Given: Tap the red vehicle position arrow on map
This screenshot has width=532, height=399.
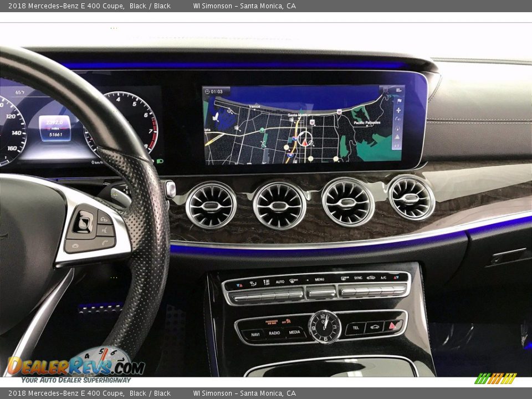Looking at the screenshot, I should click(305, 142).
